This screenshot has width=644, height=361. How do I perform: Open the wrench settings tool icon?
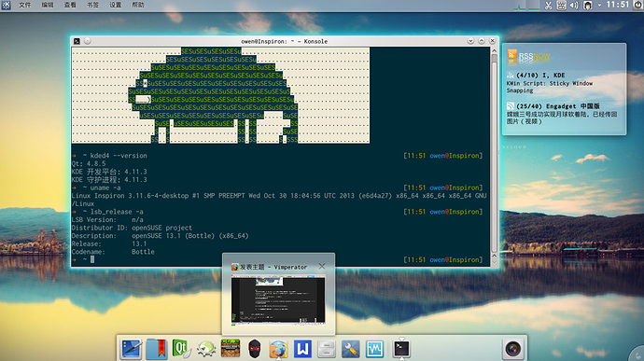[350, 349]
